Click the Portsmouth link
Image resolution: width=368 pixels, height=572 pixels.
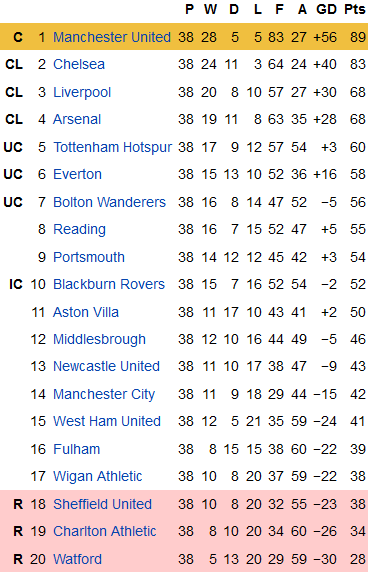coord(89,257)
